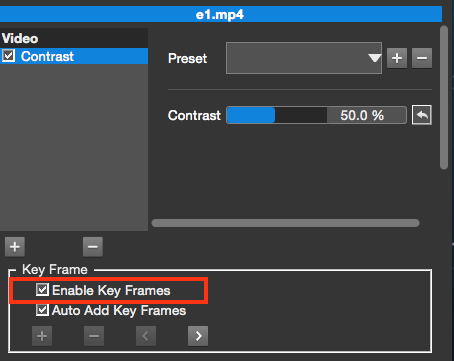This screenshot has width=454, height=361.
Task: Reset Contrast to default with undo arrow
Action: tap(422, 115)
